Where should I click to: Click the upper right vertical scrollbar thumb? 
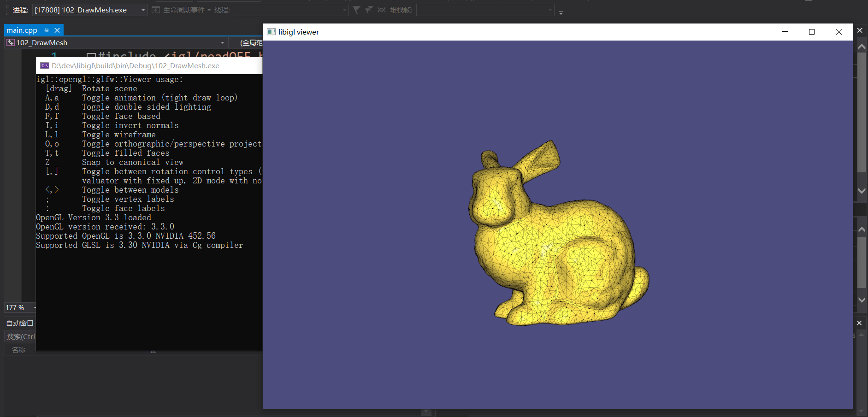point(862,112)
